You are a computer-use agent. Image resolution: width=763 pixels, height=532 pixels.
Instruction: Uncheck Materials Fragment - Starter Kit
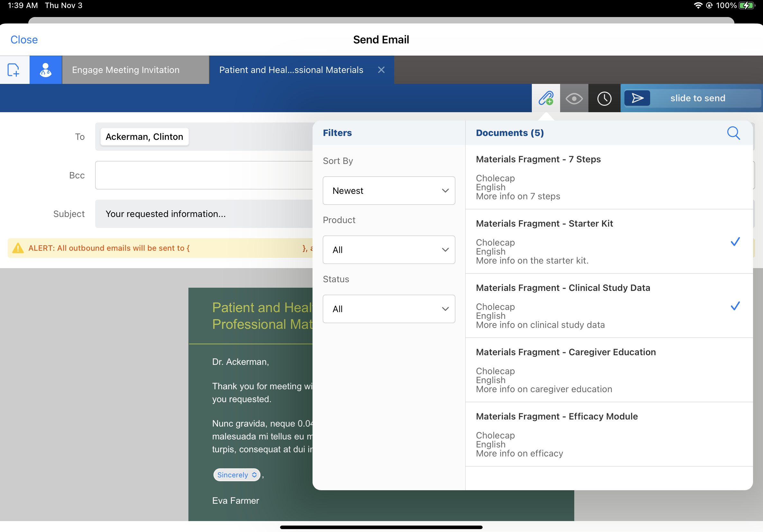(735, 242)
